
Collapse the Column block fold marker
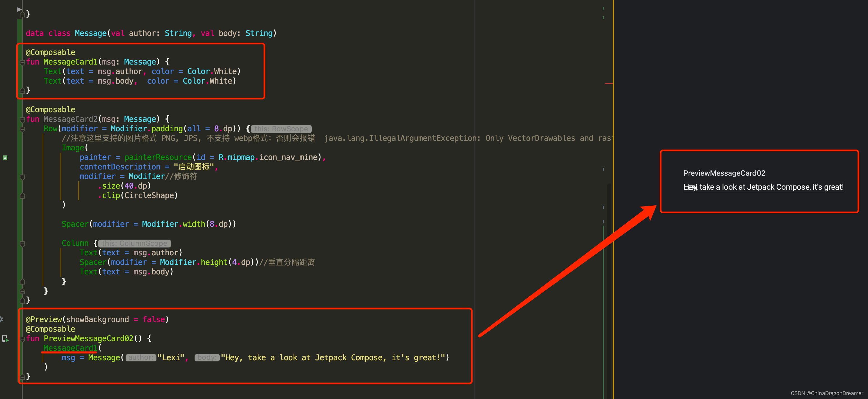coord(23,244)
